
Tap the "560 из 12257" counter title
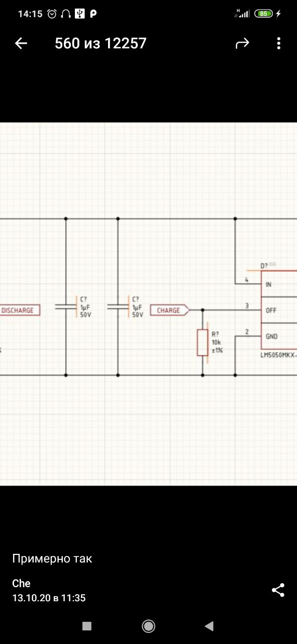click(101, 44)
